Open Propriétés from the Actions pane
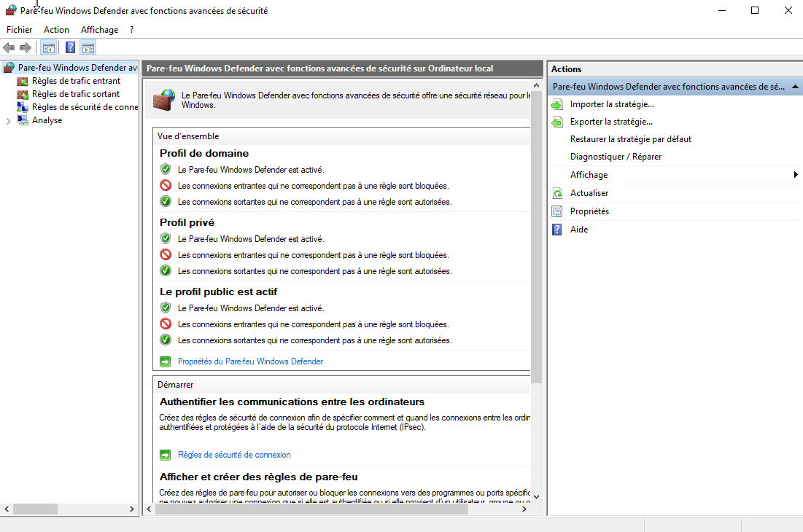Image resolution: width=803 pixels, height=532 pixels. [589, 211]
